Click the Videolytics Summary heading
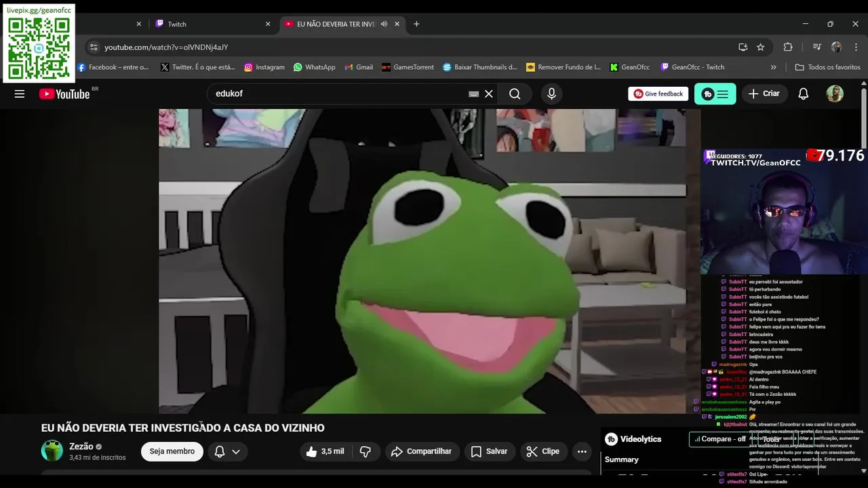The image size is (868, 488). [x=622, y=460]
